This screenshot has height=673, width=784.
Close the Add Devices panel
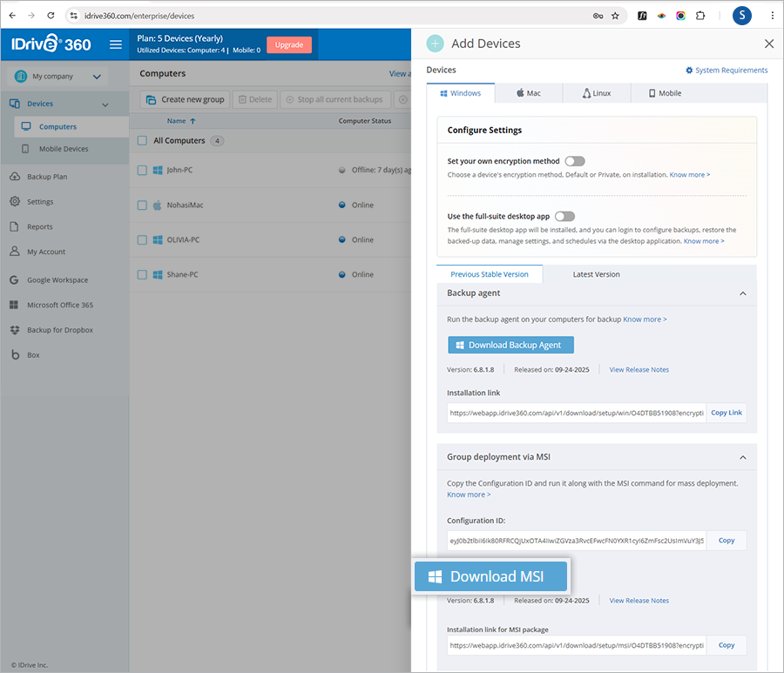[769, 44]
